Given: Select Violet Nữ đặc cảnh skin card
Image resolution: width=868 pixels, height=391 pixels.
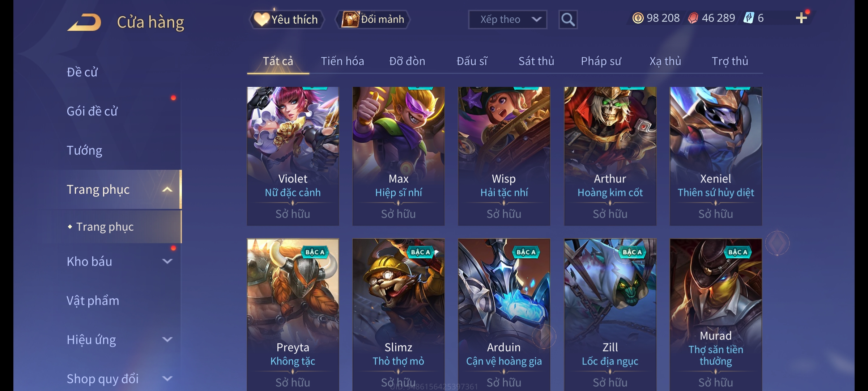Looking at the screenshot, I should pos(293,156).
